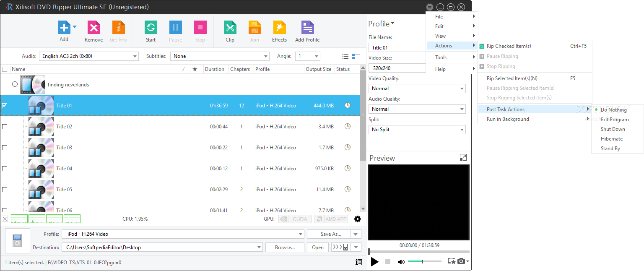
Task: Open the bottom Profile combo box
Action: 183,234
